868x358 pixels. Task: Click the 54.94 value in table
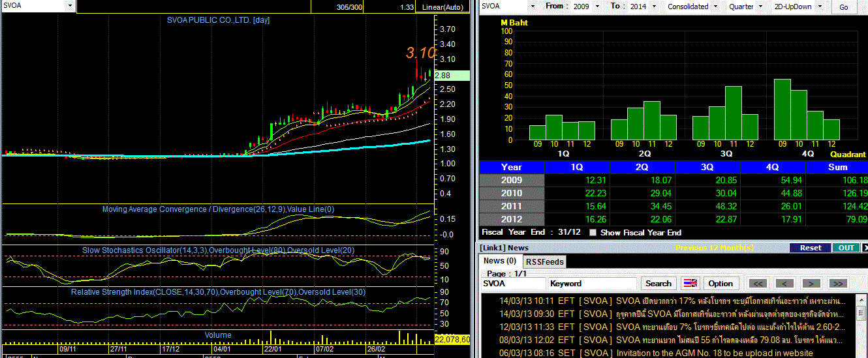click(x=791, y=180)
